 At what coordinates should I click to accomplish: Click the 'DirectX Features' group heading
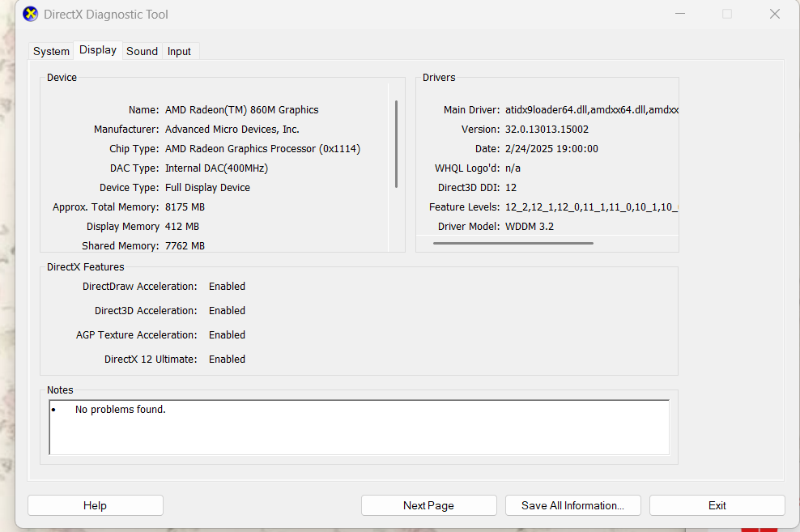coord(86,267)
